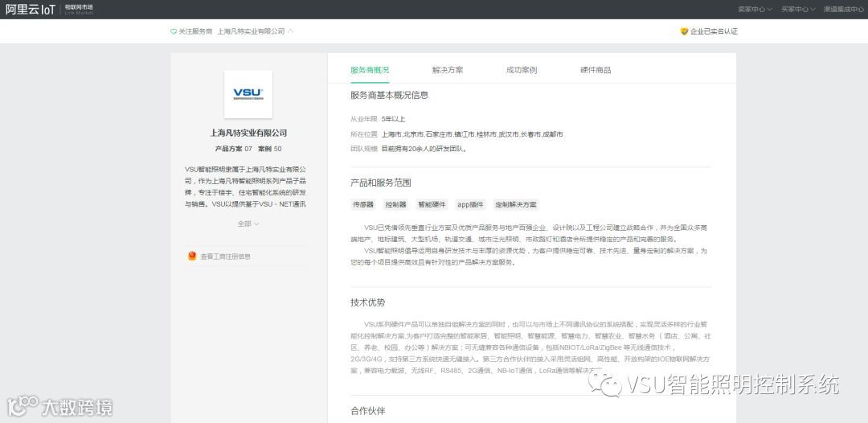Open 渠道集成中心 in the top bar
Viewport: 868px width, 423px height.
tap(844, 10)
